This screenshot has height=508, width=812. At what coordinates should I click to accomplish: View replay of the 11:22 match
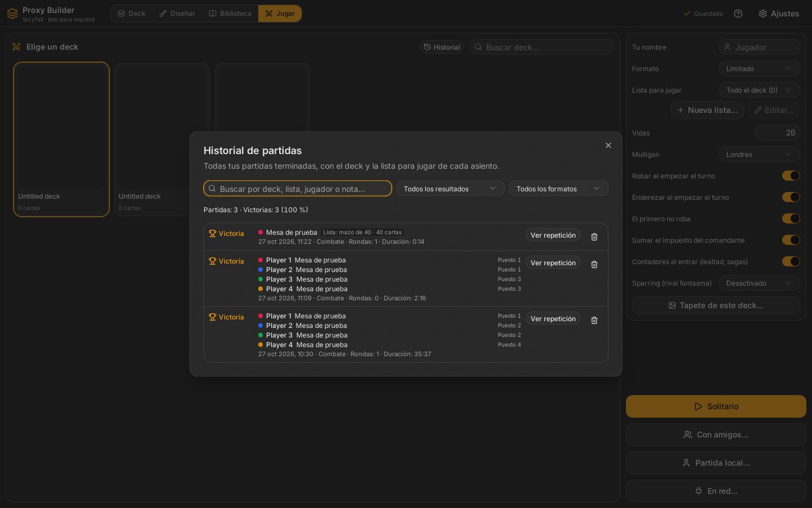click(553, 235)
